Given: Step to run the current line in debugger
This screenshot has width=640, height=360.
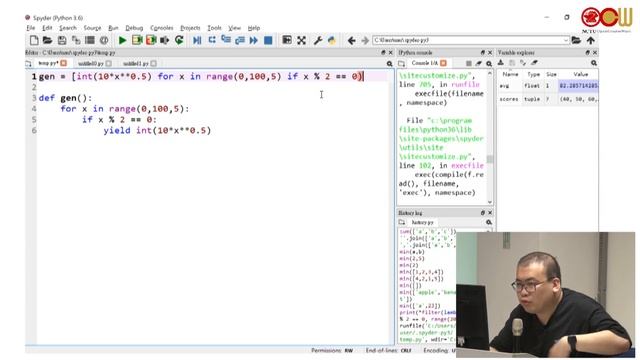Looking at the screenshot, I should coord(212,40).
